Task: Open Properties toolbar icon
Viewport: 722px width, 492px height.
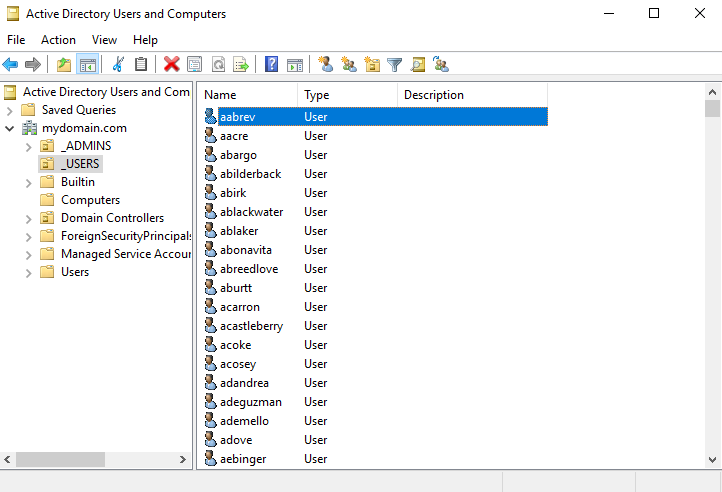Action: point(195,64)
